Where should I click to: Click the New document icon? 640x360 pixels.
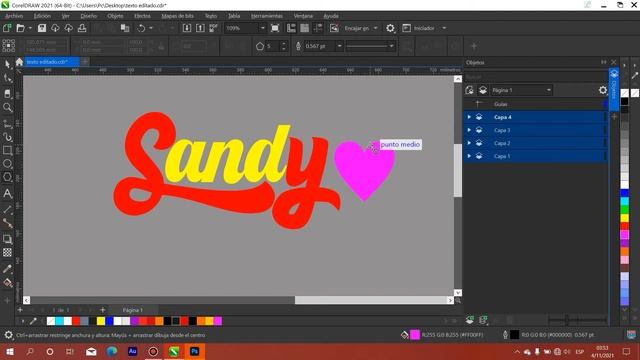pos(7,28)
